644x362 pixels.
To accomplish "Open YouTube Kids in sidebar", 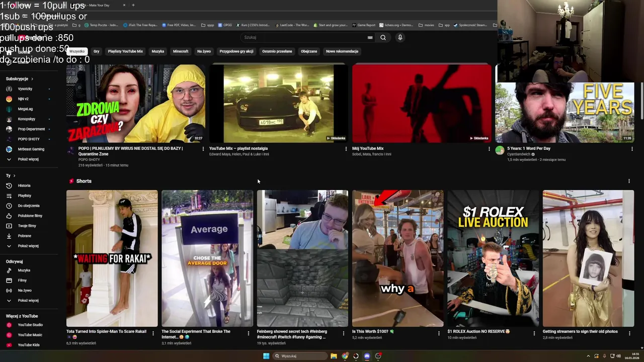I will coord(28,345).
